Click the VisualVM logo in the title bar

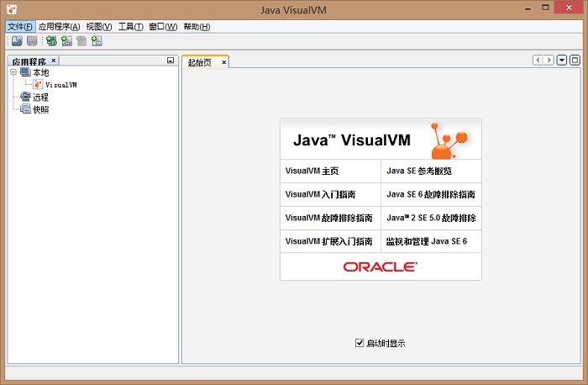click(x=12, y=9)
